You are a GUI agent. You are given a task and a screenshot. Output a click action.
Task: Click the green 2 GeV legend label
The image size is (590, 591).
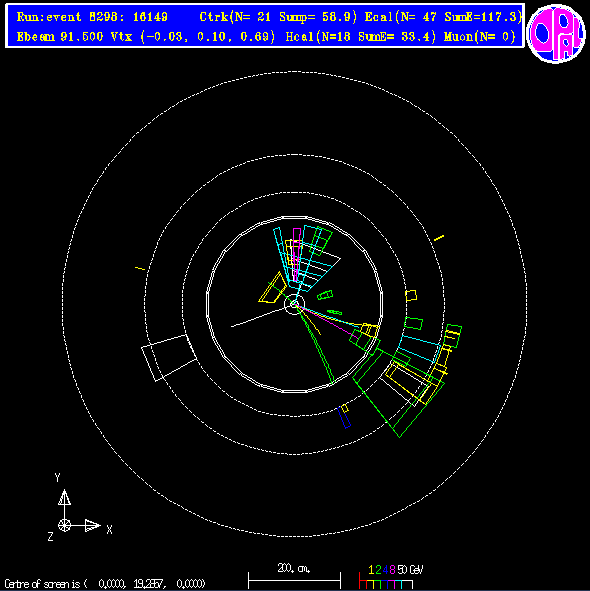tap(378, 570)
